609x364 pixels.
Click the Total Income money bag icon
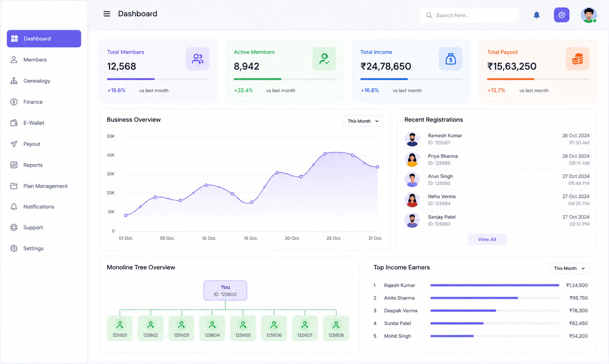[451, 59]
